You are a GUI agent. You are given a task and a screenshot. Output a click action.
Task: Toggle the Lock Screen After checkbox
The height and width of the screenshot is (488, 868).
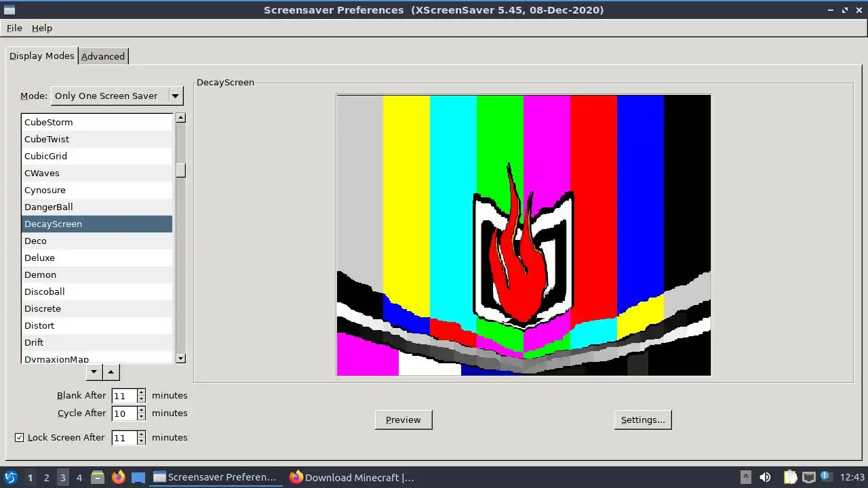20,437
